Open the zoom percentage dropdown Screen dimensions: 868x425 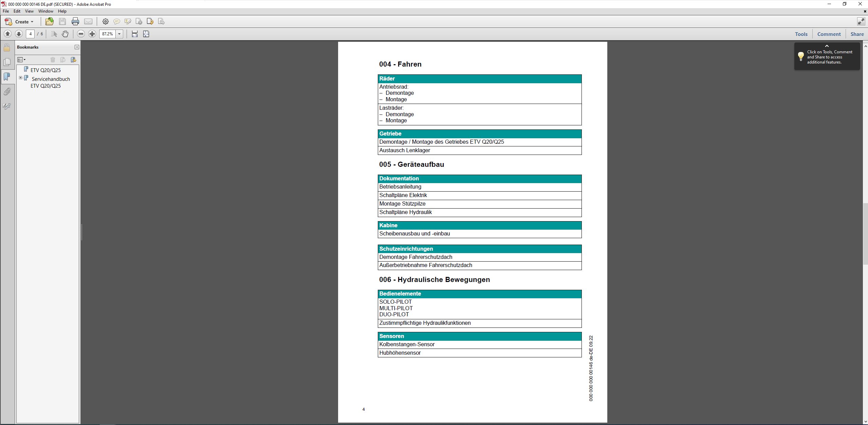point(119,34)
